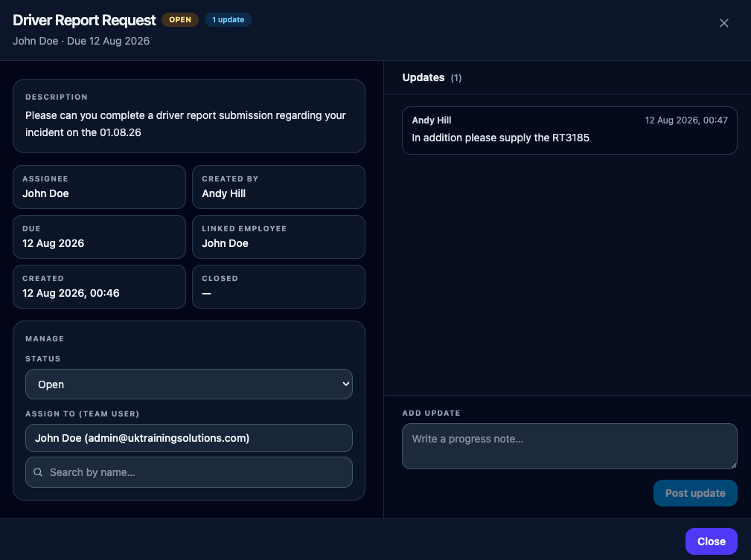Click the MANAGE section label

pos(45,339)
